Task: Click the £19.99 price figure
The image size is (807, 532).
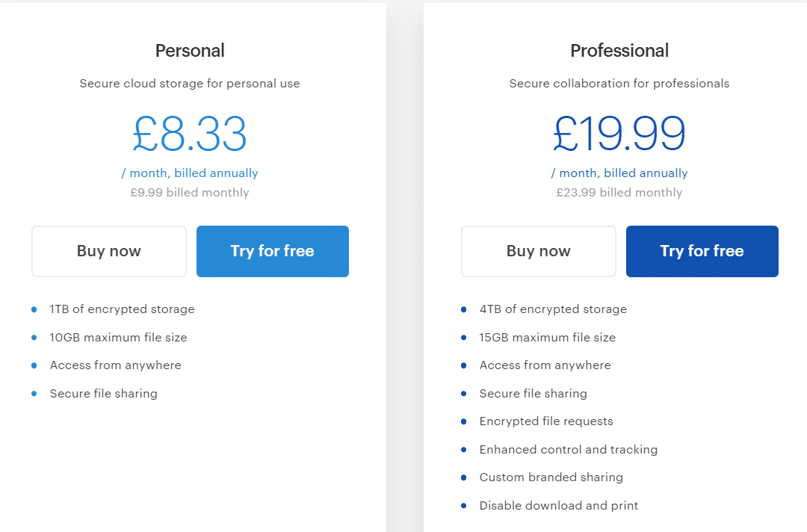Action: [x=619, y=134]
